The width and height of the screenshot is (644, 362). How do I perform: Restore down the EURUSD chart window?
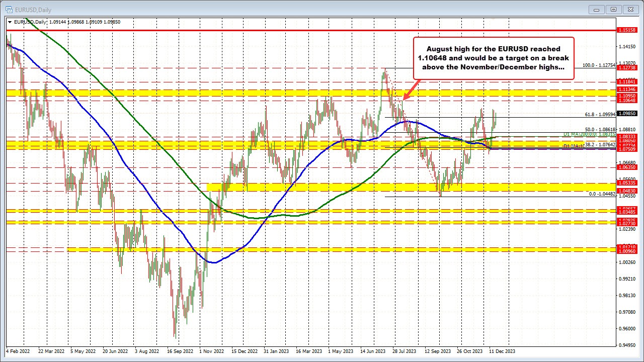(613, 9)
